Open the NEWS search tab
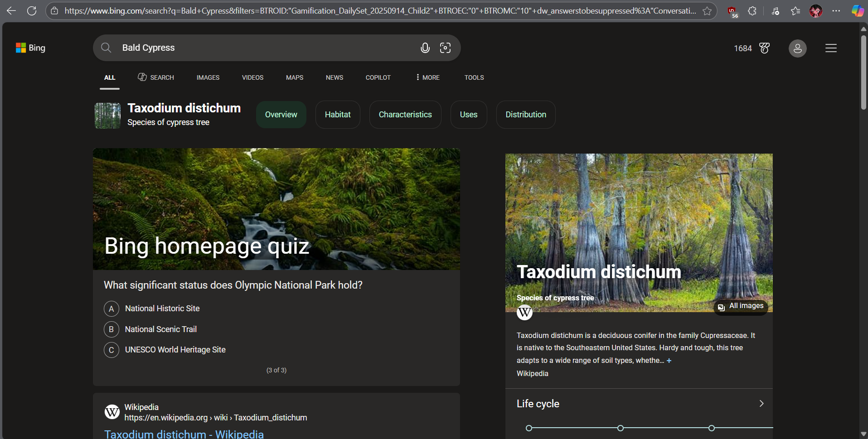Screen dimensions: 868x439 (334, 77)
